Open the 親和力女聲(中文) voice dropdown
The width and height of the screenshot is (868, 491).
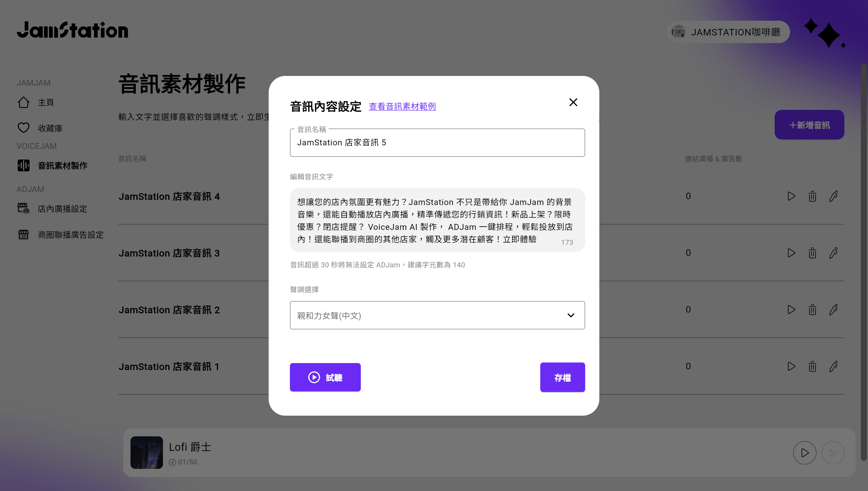pos(437,315)
